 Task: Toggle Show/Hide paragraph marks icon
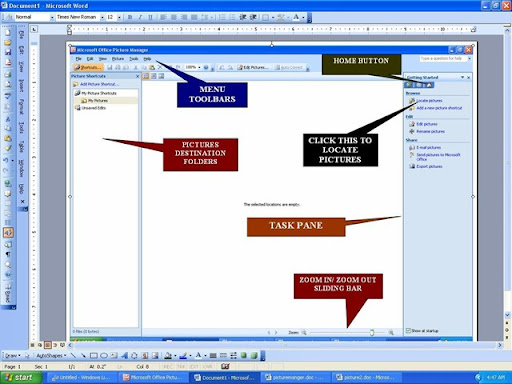point(8,255)
